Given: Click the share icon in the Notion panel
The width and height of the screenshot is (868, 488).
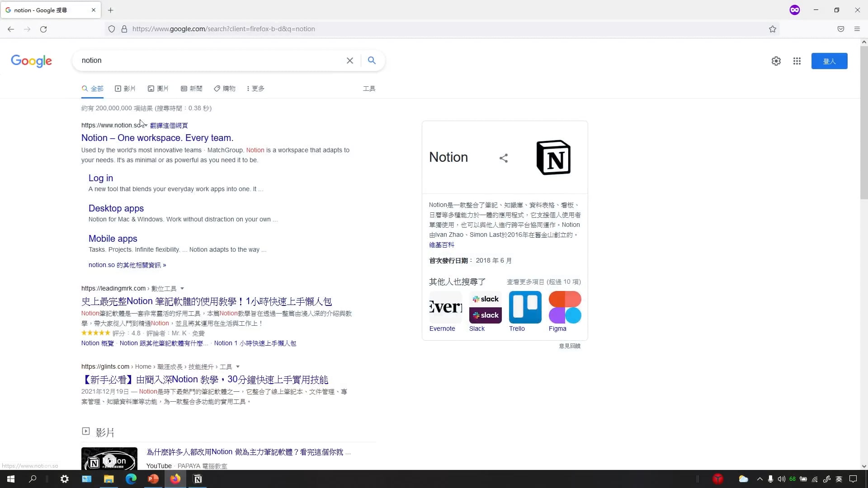Looking at the screenshot, I should pyautogui.click(x=504, y=158).
